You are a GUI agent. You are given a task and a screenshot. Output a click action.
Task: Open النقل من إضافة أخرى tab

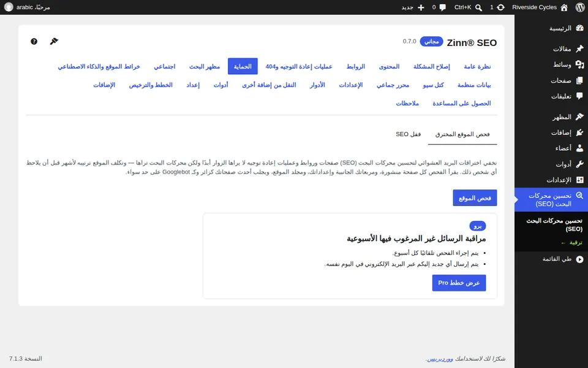tap(269, 85)
